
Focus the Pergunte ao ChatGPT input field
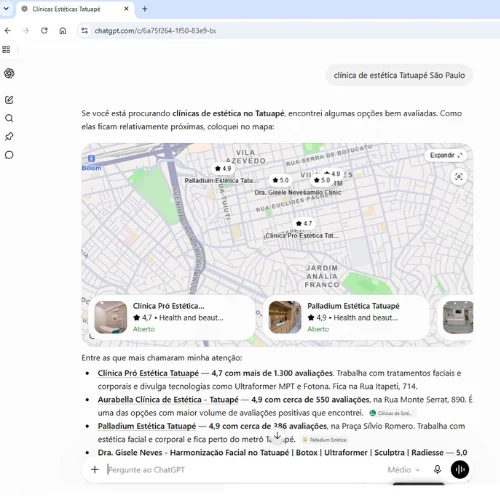click(243, 470)
